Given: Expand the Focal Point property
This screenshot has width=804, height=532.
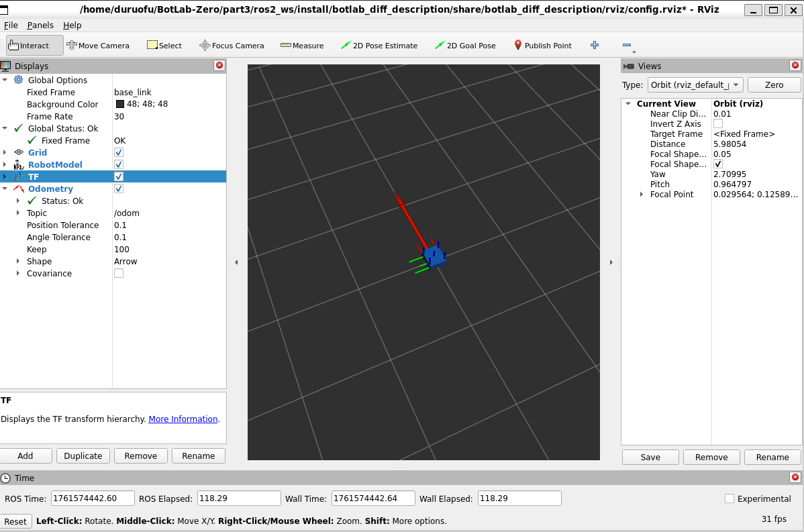Looking at the screenshot, I should (x=642, y=195).
